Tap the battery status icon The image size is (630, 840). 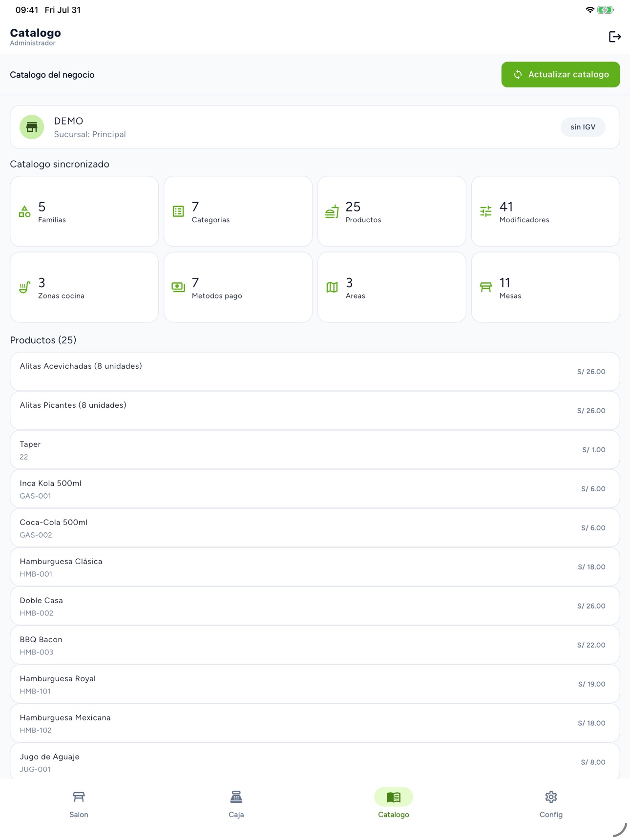[x=606, y=10]
